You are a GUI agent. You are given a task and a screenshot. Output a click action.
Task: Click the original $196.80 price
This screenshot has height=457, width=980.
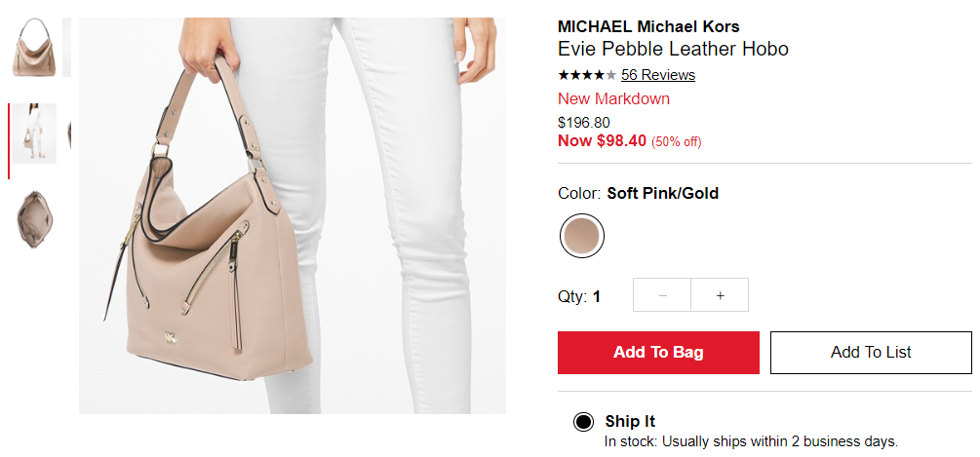click(x=584, y=123)
